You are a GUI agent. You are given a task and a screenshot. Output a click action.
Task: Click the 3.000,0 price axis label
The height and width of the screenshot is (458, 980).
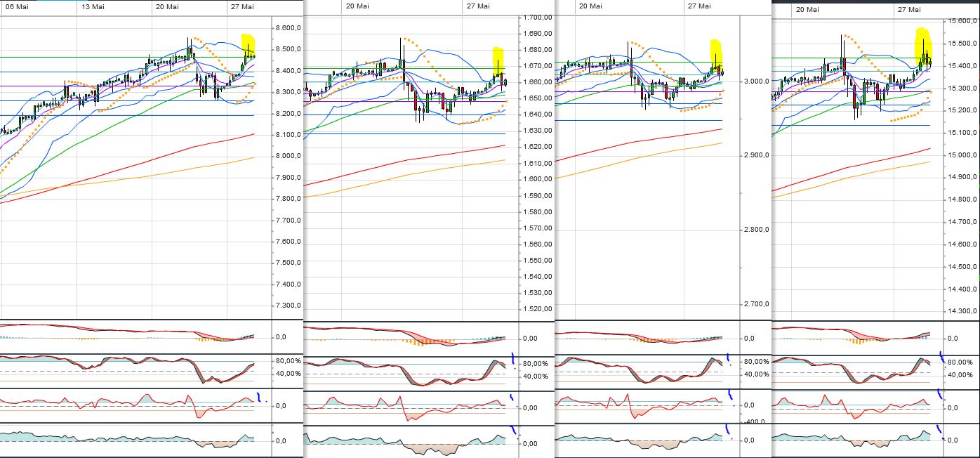[x=756, y=81]
